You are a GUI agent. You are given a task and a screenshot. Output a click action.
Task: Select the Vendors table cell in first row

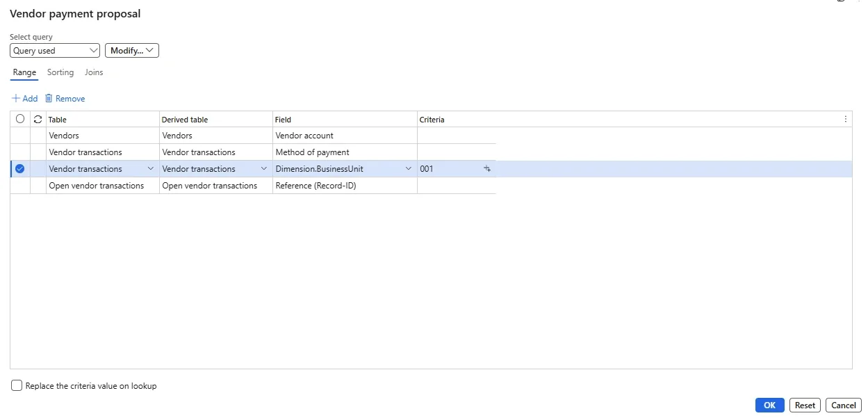pos(102,136)
